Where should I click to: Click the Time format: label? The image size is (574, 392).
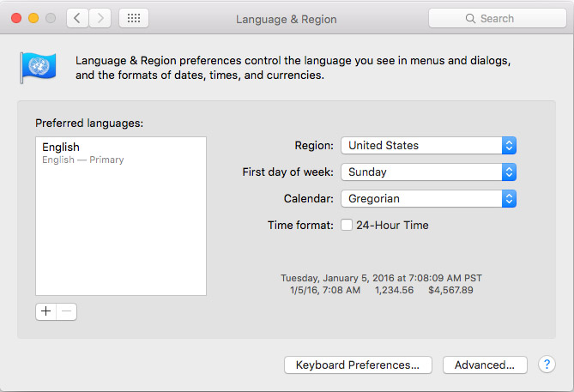click(300, 225)
